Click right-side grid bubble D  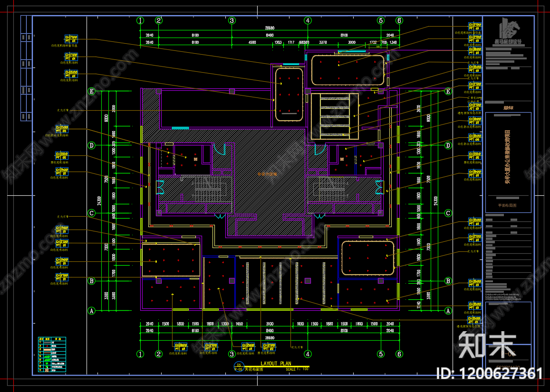448,145
